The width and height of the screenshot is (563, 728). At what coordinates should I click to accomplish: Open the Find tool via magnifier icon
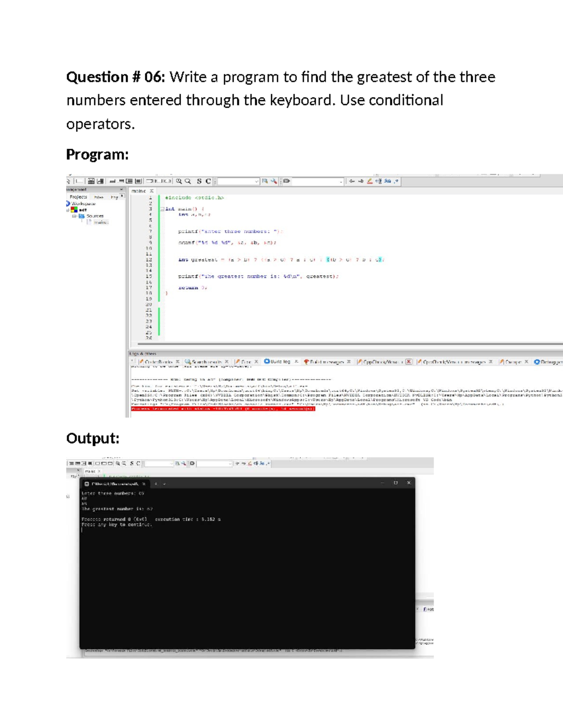pos(179,181)
